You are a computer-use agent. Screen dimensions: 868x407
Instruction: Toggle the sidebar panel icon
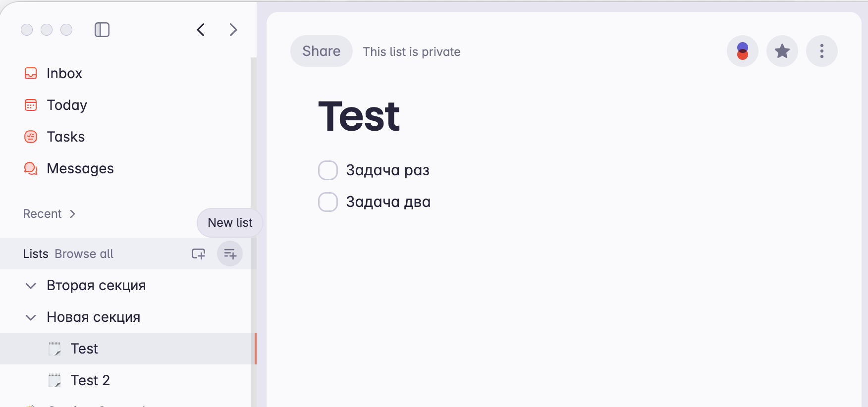[102, 30]
